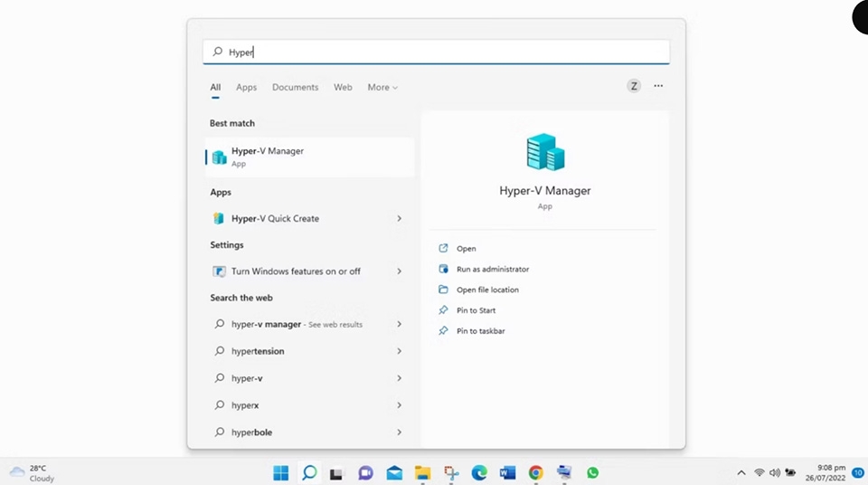The width and height of the screenshot is (868, 485).
Task: Click the large Hyper-V Manager preview icon
Action: [545, 152]
